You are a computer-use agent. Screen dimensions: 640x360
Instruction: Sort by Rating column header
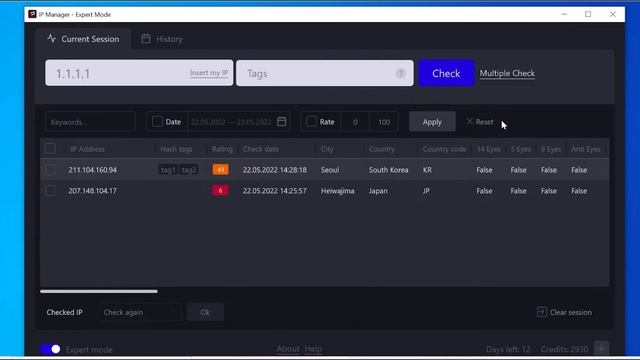222,149
